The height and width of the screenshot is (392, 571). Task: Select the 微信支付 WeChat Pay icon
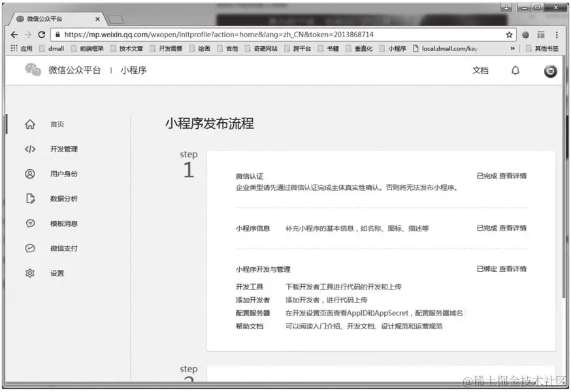(29, 248)
